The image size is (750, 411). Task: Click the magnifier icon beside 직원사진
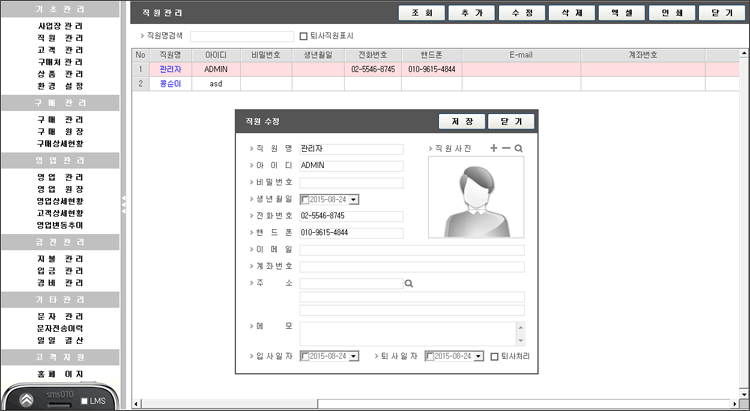click(x=518, y=148)
